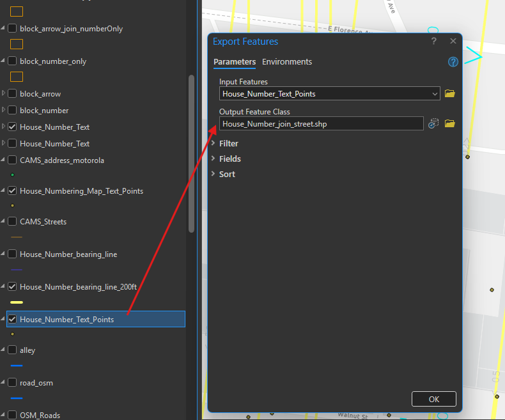The image size is (505, 420).
Task: Click point symbol under House_Numbering_Map_Text_Points
Action: [x=13, y=205]
